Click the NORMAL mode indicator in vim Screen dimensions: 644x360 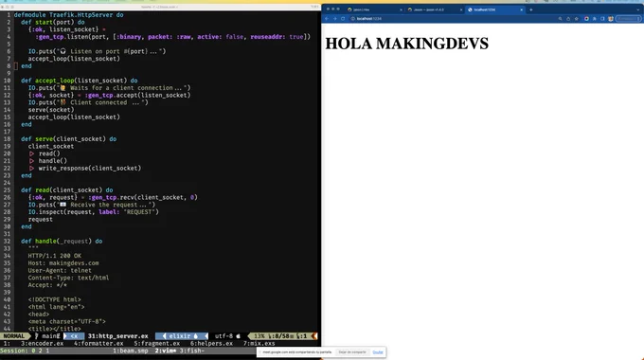[14, 336]
